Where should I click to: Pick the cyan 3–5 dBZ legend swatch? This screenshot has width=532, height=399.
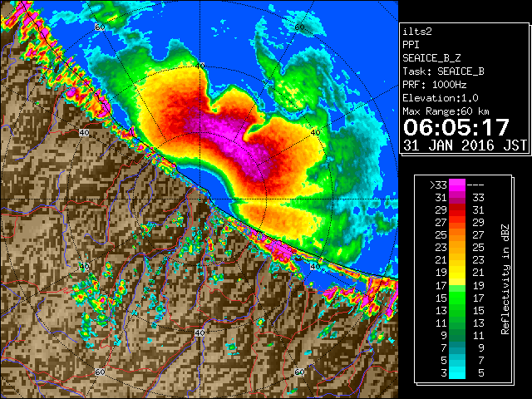pyautogui.click(x=457, y=373)
